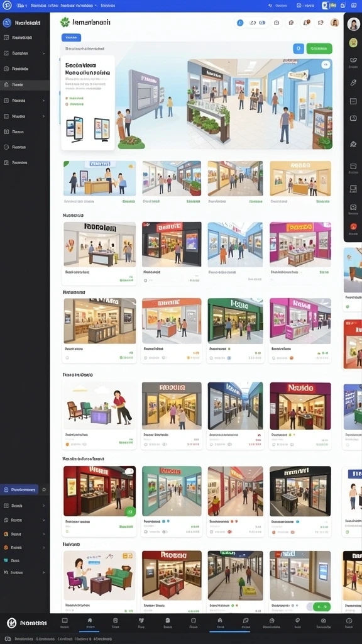Open the green storefront thumbnail card

pos(235,321)
